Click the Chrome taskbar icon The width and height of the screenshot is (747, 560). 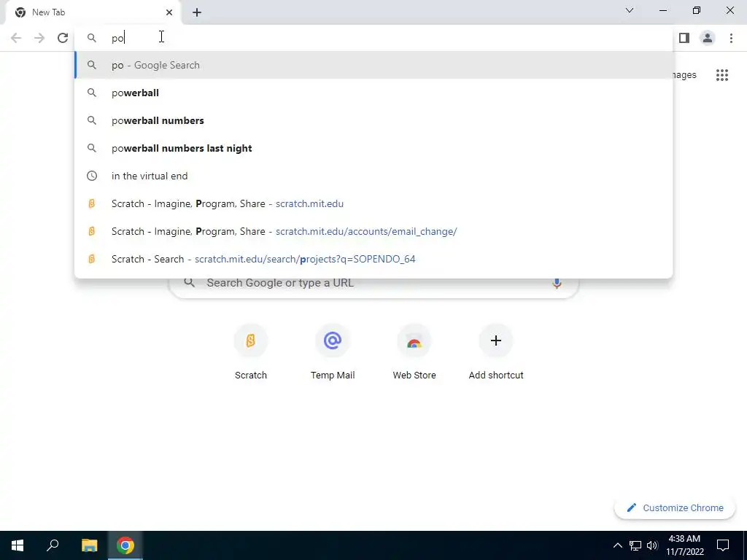[125, 545]
